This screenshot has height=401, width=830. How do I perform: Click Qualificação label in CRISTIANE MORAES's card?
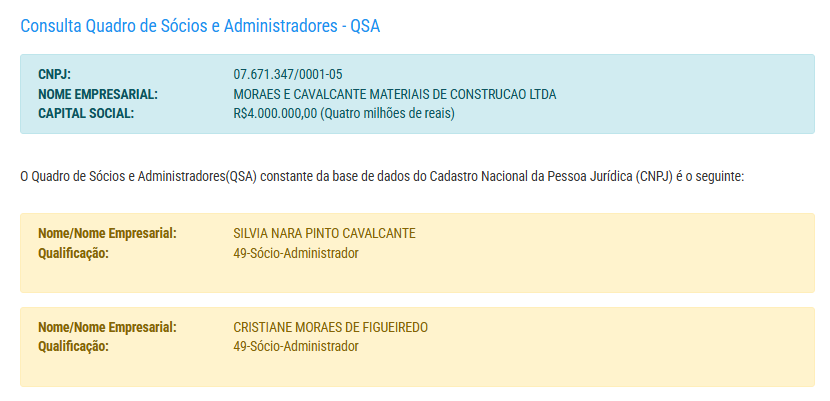point(73,346)
